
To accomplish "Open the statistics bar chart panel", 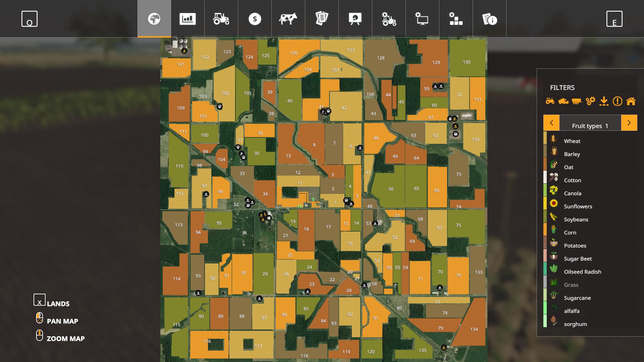I will [x=187, y=18].
